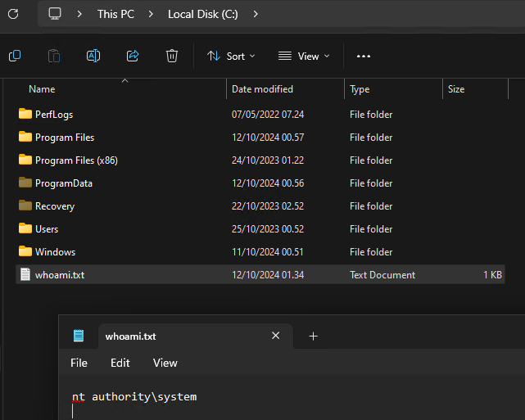Click inside Notepad text after 'nt authority\system'
525x420 pixels.
[x=198, y=397]
